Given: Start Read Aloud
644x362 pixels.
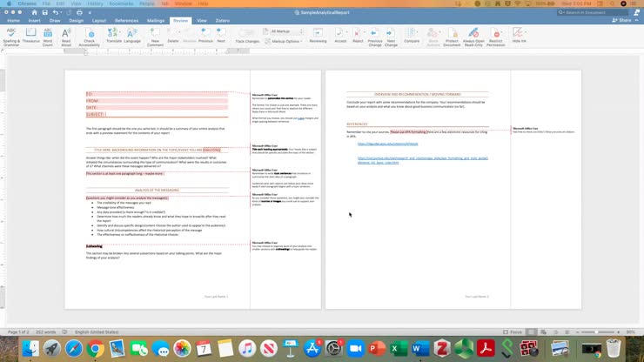Looking at the screenshot, I should pyautogui.click(x=66, y=37).
